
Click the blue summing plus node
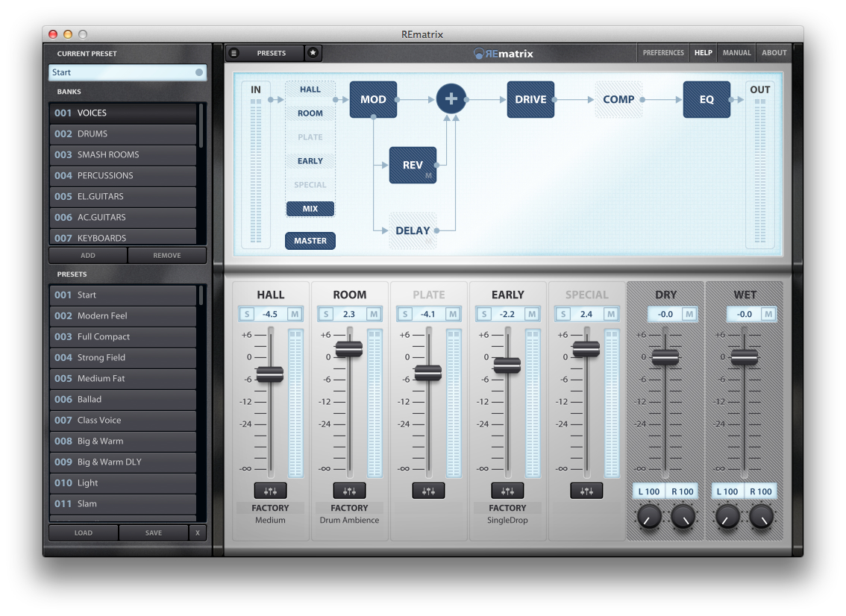coord(451,98)
